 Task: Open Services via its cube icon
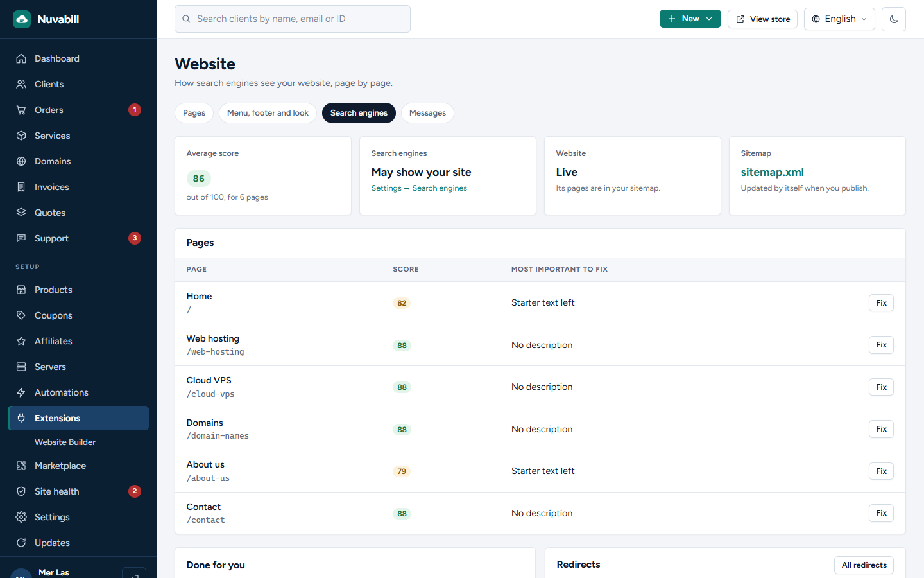pyautogui.click(x=21, y=136)
